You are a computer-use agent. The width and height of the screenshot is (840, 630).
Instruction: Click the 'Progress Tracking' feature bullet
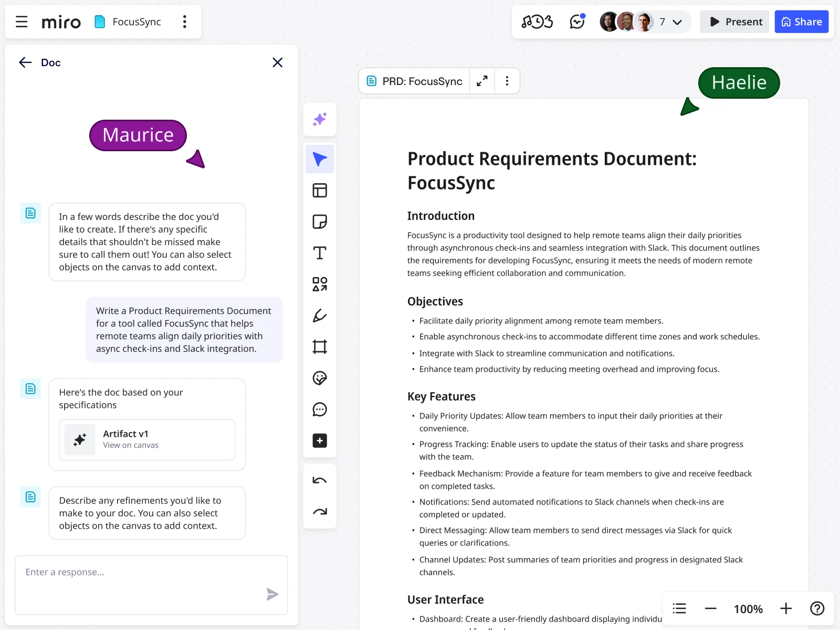581,450
